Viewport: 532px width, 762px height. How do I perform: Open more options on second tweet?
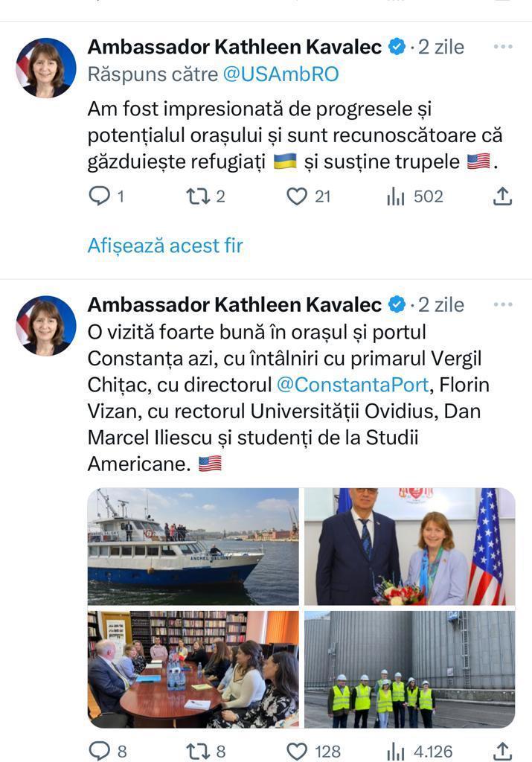[503, 304]
